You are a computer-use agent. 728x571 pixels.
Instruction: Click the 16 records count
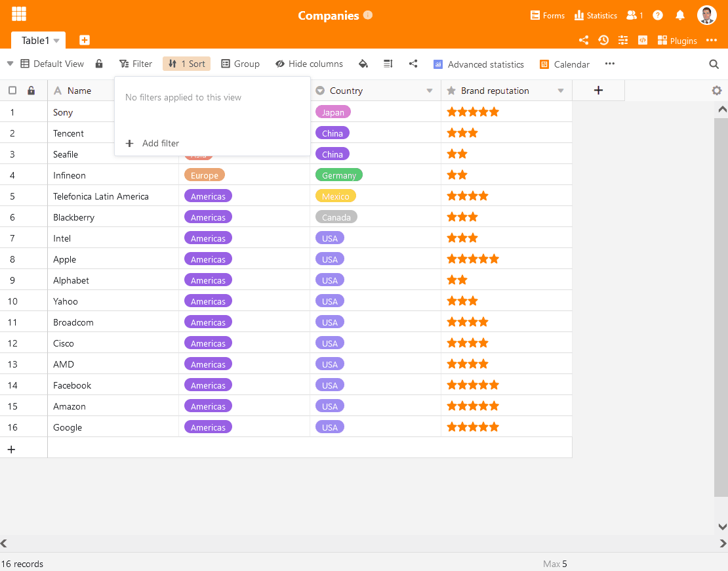22,564
